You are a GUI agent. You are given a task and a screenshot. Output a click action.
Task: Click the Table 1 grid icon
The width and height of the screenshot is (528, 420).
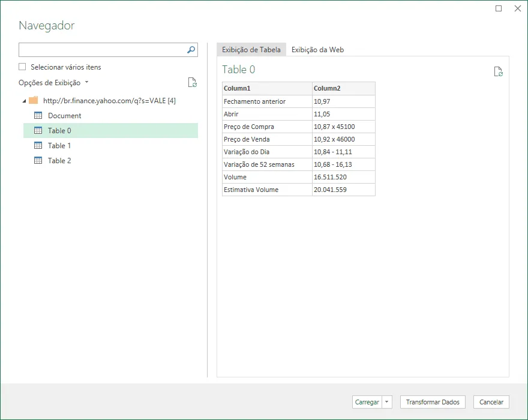point(38,146)
